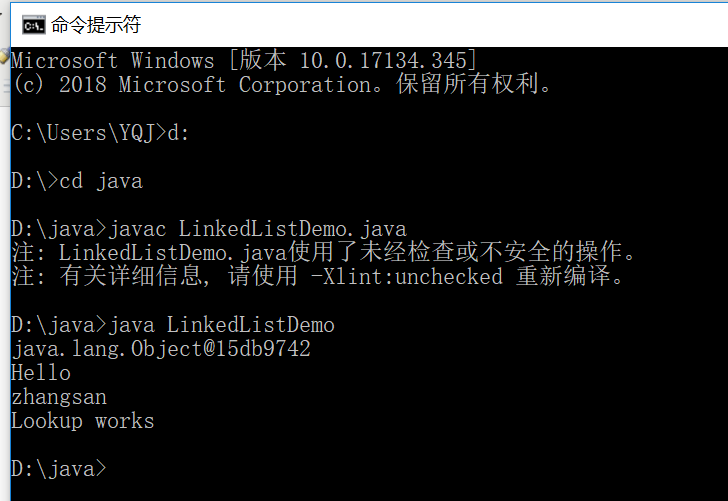Click the empty title bar area right of the title
The width and height of the screenshot is (728, 501).
click(434, 25)
